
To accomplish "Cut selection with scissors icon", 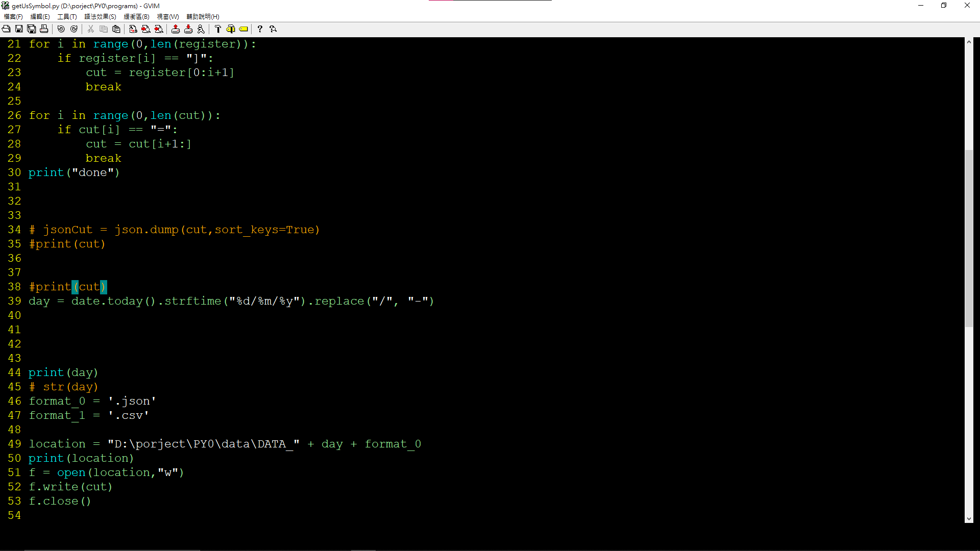I will [x=91, y=29].
